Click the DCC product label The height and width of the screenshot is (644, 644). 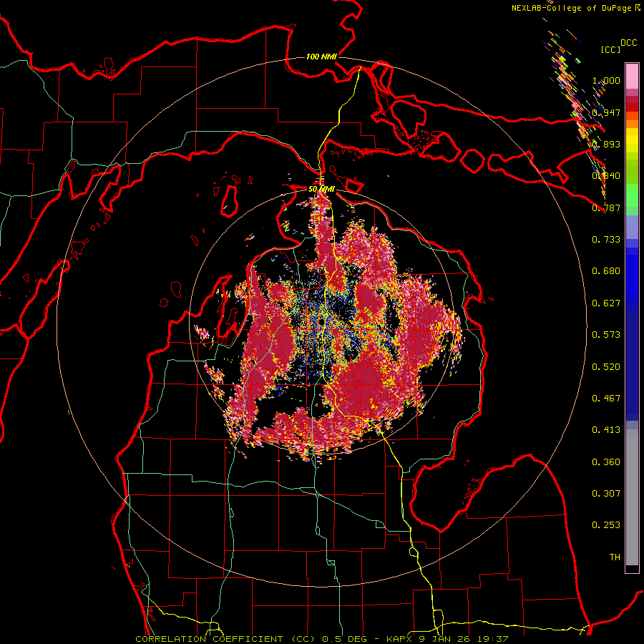point(628,43)
